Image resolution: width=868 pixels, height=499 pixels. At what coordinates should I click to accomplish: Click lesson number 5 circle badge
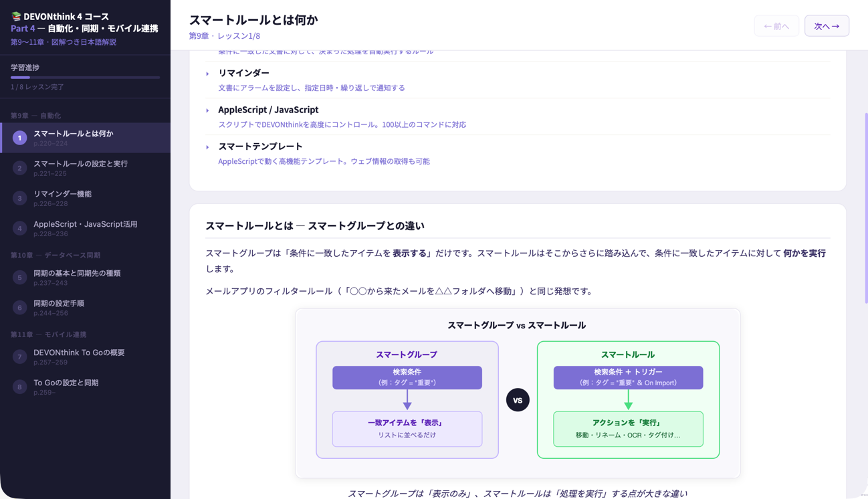coord(19,278)
